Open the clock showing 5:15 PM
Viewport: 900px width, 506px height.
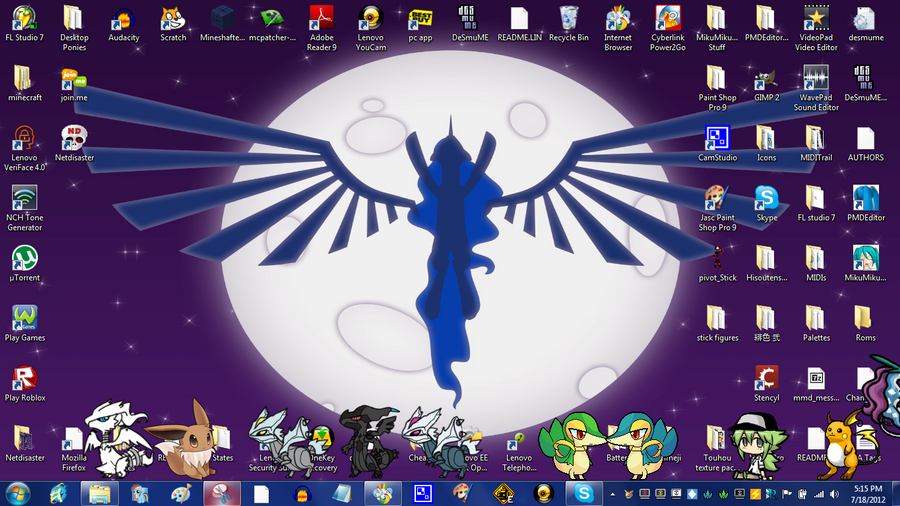coord(868,494)
